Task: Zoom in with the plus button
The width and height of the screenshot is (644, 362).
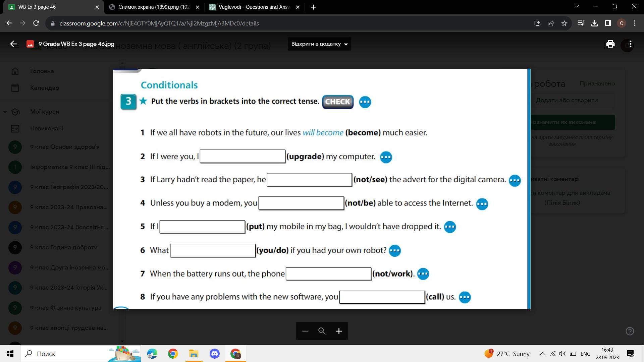Action: pyautogui.click(x=339, y=331)
